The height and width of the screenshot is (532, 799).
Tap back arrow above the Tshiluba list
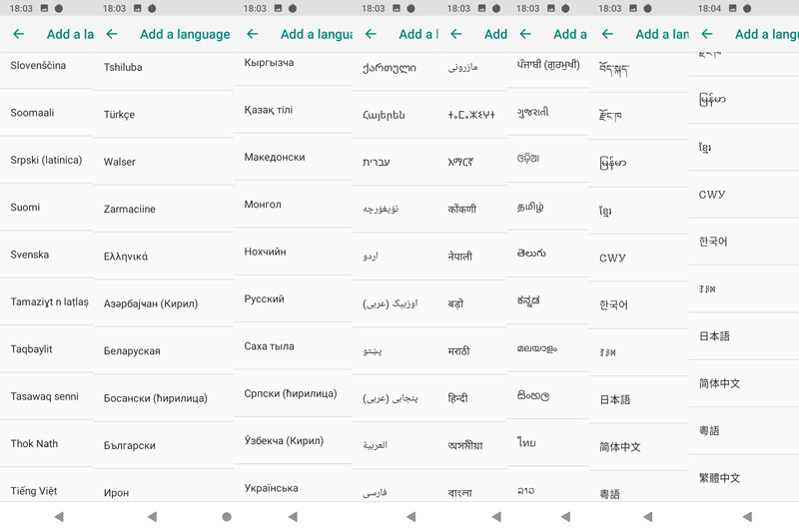pos(112,34)
